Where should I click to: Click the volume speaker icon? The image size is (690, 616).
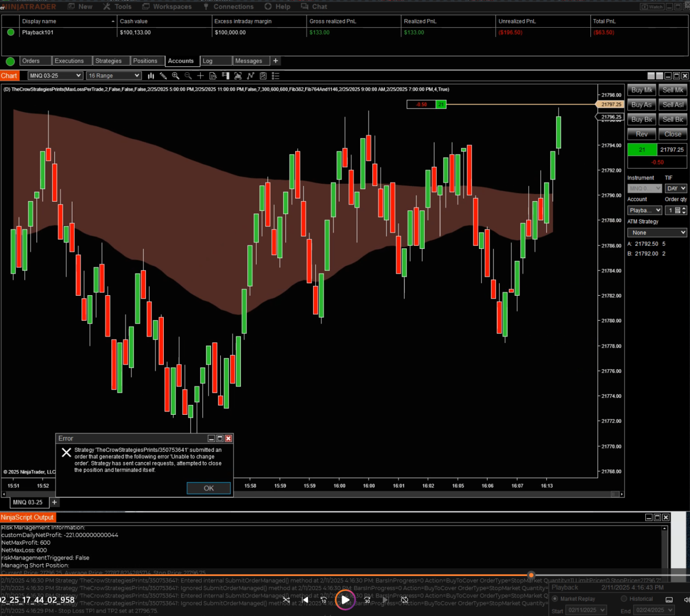[x=687, y=600]
